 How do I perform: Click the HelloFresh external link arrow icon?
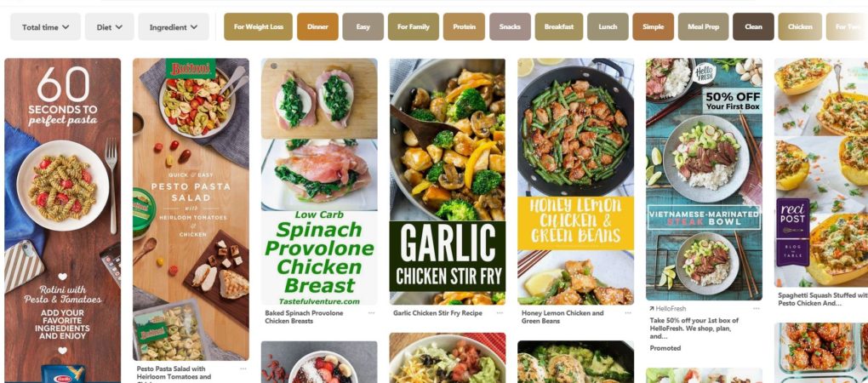[x=652, y=309]
